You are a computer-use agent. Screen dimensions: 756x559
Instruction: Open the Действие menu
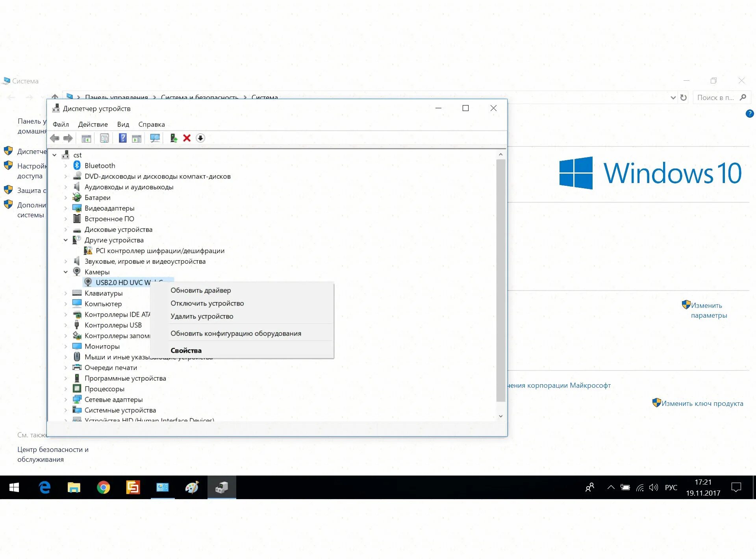93,124
